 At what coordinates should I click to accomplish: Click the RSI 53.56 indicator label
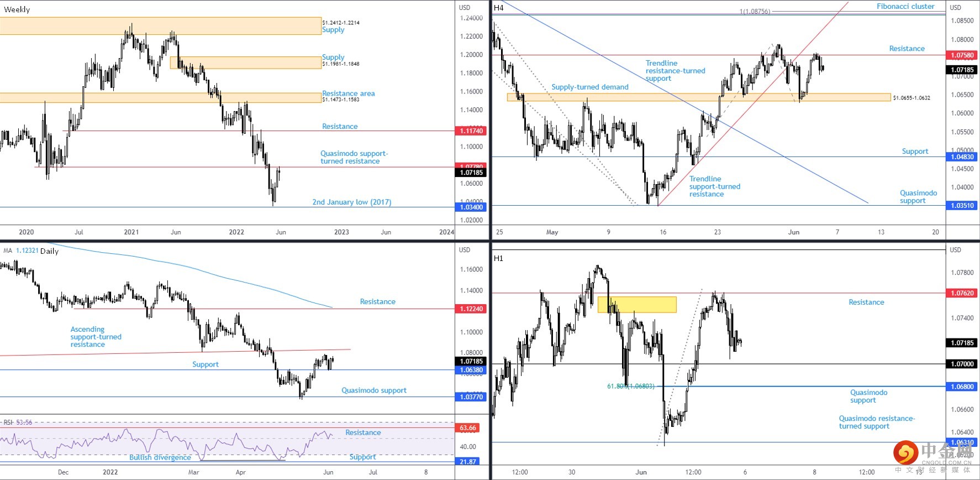click(18, 422)
